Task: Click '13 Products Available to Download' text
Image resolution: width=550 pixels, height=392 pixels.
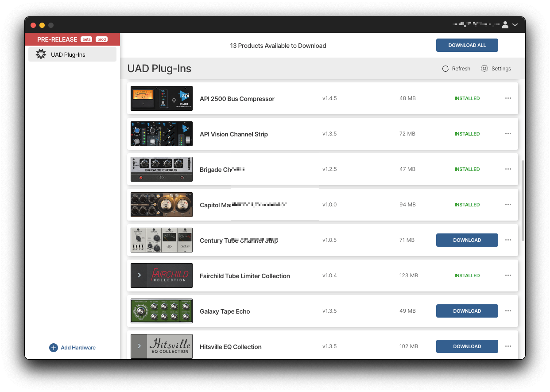Action: click(x=278, y=46)
